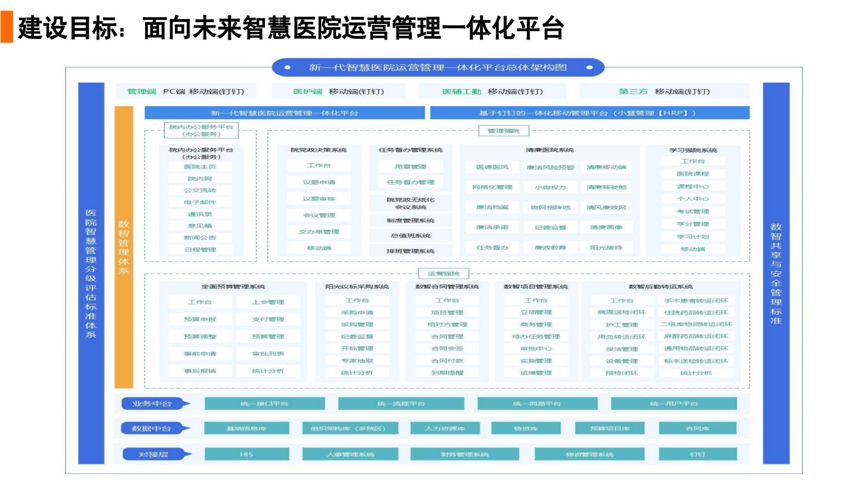Click the 运营强院 section label
Image resolution: width=868 pixels, height=489 pixels.
point(444,273)
